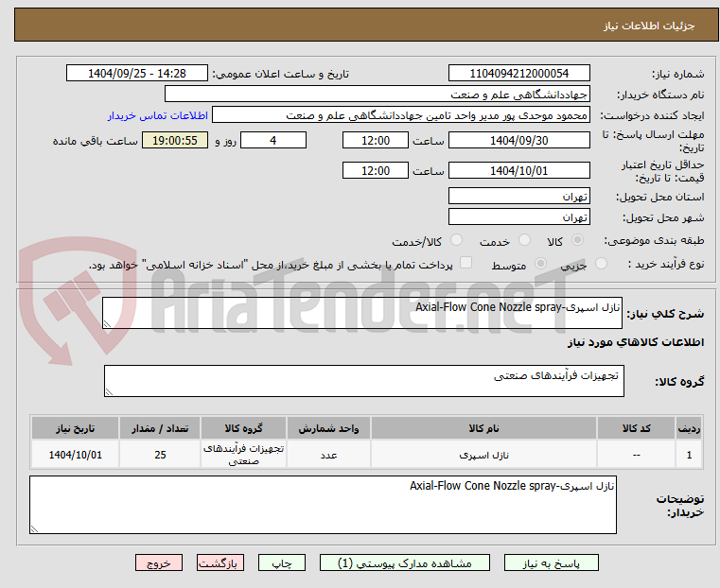
Task: Select the متوسط purchase type radio
Action: click(540, 263)
